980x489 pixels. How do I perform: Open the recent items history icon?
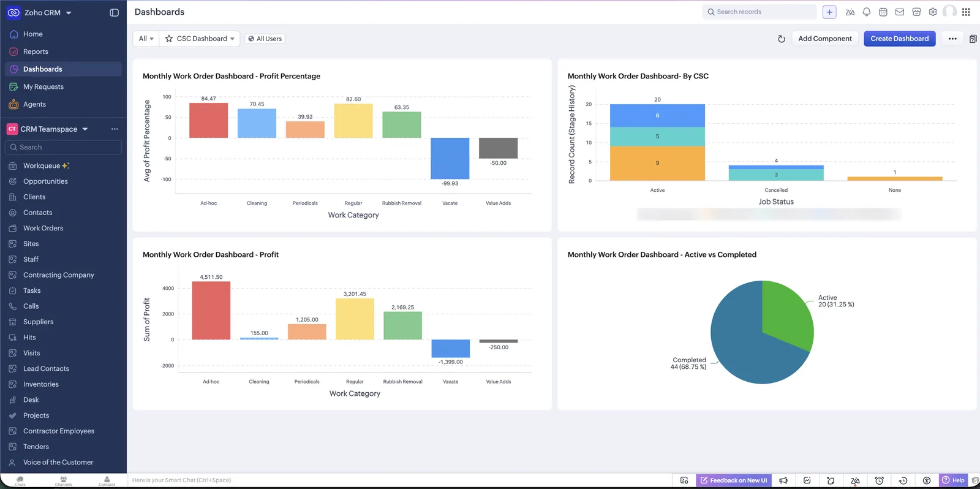(x=903, y=480)
